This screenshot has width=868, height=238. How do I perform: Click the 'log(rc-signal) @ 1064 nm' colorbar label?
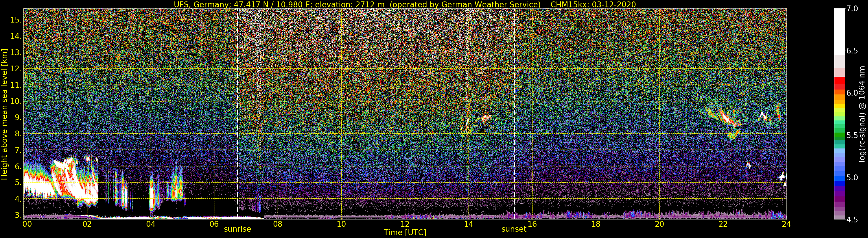863,114
